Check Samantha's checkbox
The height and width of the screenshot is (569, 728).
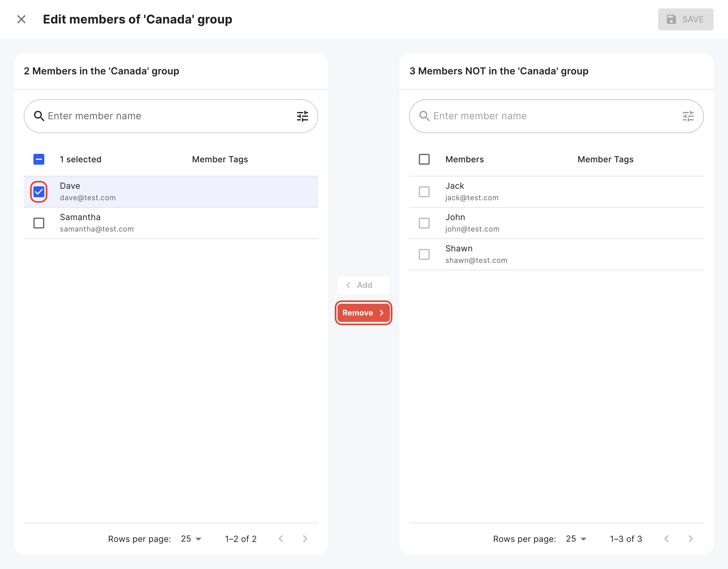click(39, 223)
